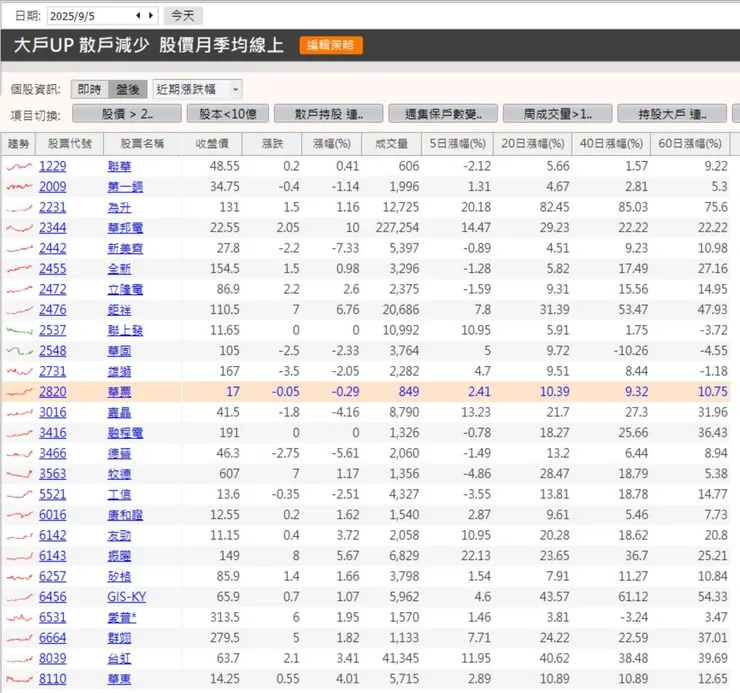740x693 pixels.
Task: Open the 近期漲跌幅 dropdown
Action: click(197, 89)
